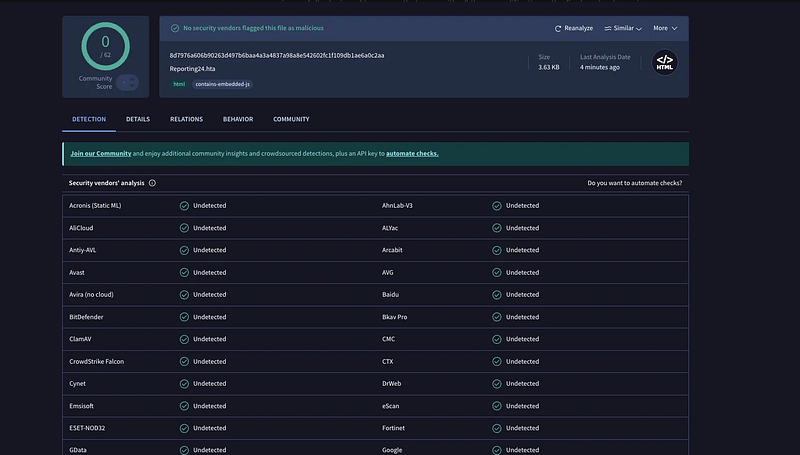Click the Bkav Pro vendor name

click(394, 317)
